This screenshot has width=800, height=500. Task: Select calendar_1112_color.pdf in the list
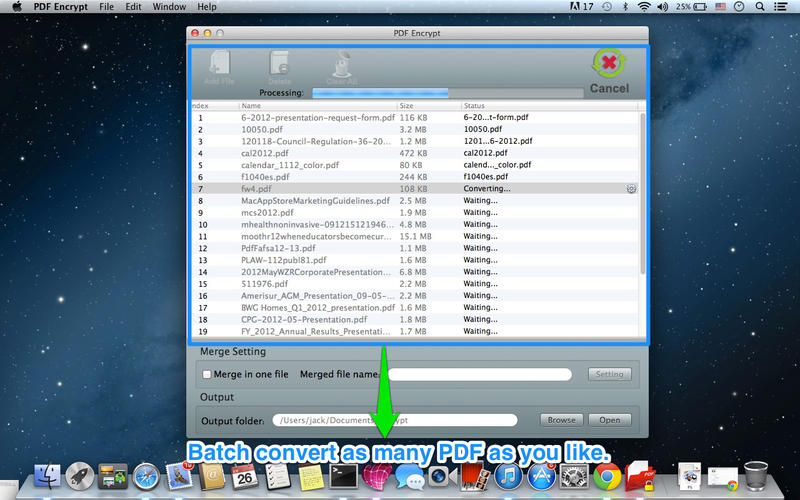pos(415,165)
